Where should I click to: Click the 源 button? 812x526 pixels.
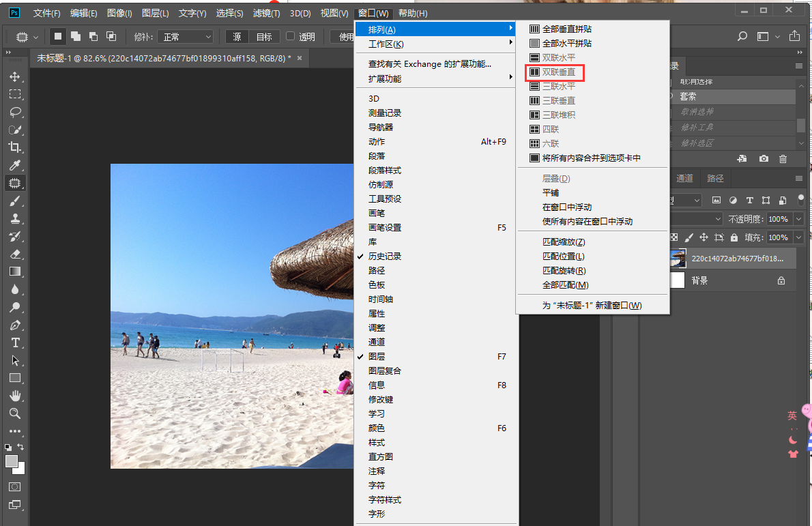(237, 37)
